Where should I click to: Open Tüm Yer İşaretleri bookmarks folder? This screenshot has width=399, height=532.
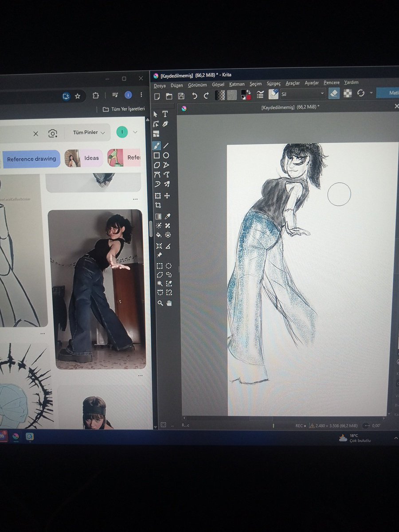pos(124,109)
